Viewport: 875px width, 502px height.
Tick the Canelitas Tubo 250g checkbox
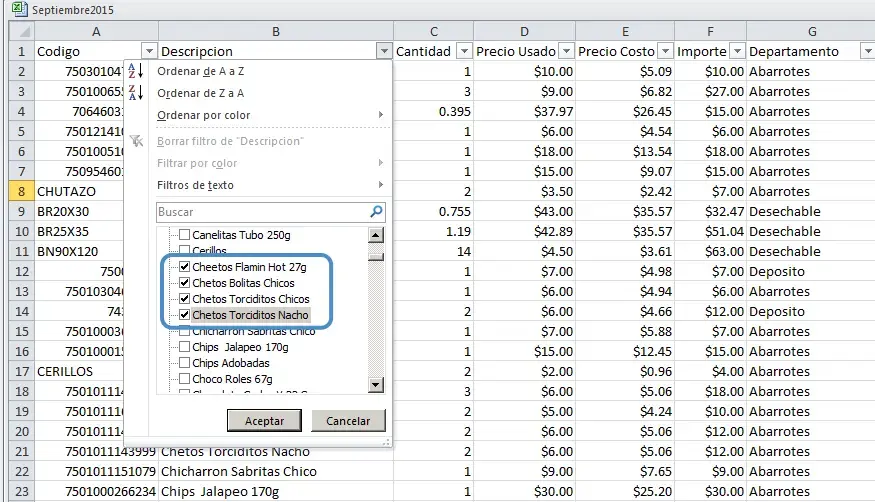click(x=184, y=235)
